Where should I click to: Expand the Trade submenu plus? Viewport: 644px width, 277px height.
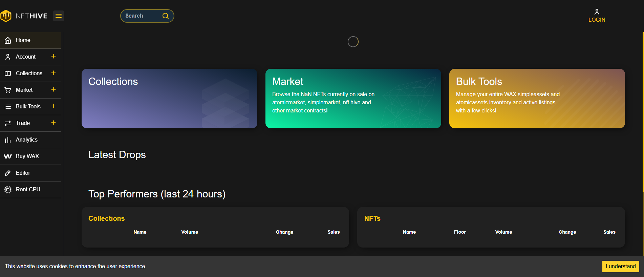tap(53, 123)
